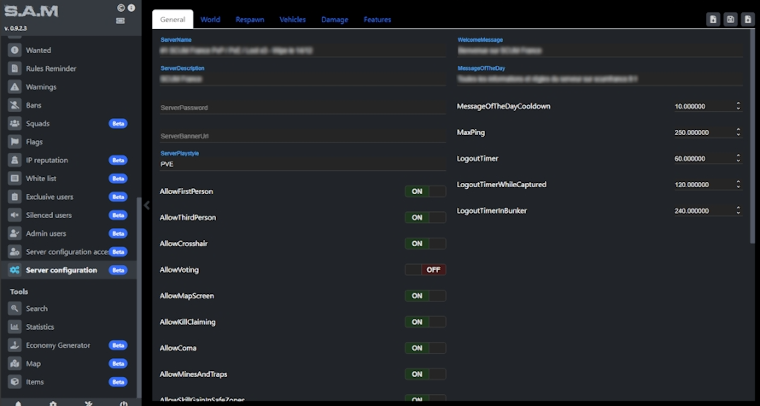Turn off the AllowKillClaiming switch

click(x=425, y=322)
